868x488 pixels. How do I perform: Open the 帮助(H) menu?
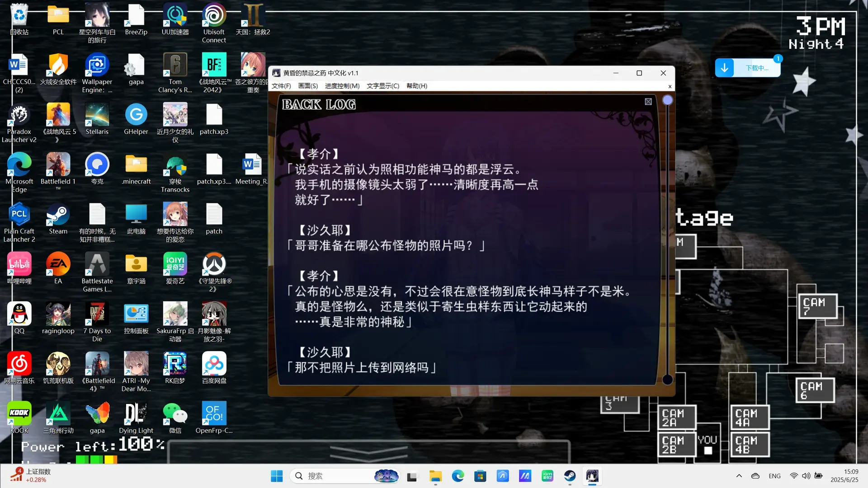point(417,86)
